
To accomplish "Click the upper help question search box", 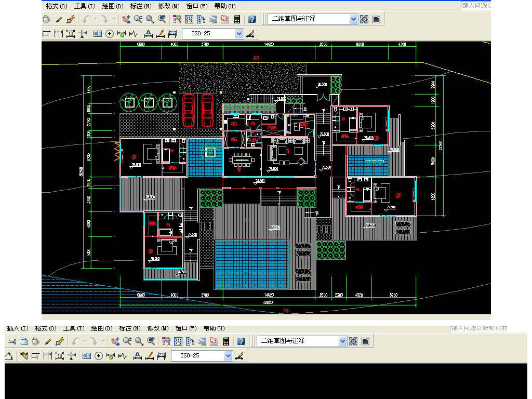I will pos(476,6).
